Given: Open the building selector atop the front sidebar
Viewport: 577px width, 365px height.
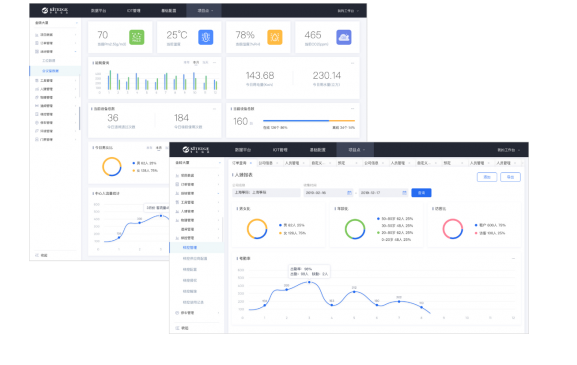Looking at the screenshot, I should pyautogui.click(x=198, y=163).
